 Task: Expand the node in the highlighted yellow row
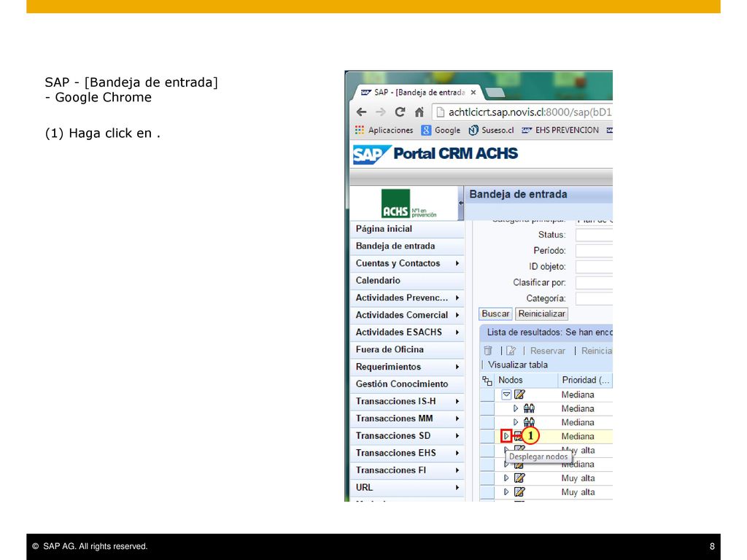(x=506, y=436)
